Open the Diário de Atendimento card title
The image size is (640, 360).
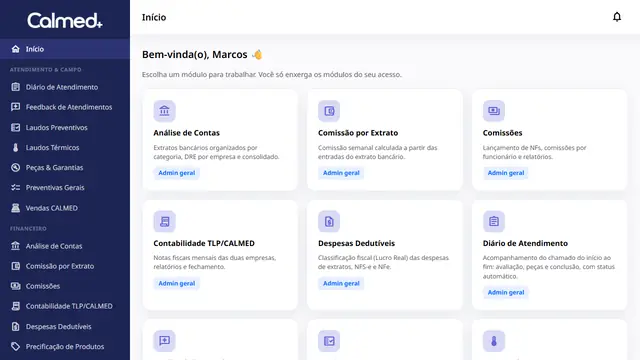click(525, 243)
